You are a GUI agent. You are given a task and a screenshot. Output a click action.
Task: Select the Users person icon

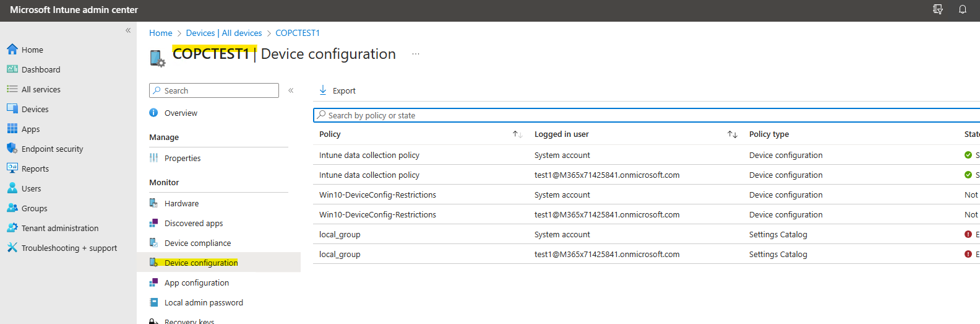(x=12, y=188)
